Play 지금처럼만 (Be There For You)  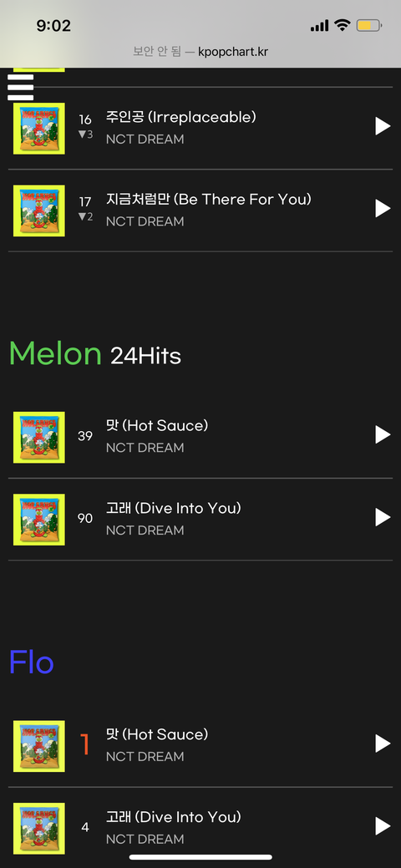click(x=383, y=209)
